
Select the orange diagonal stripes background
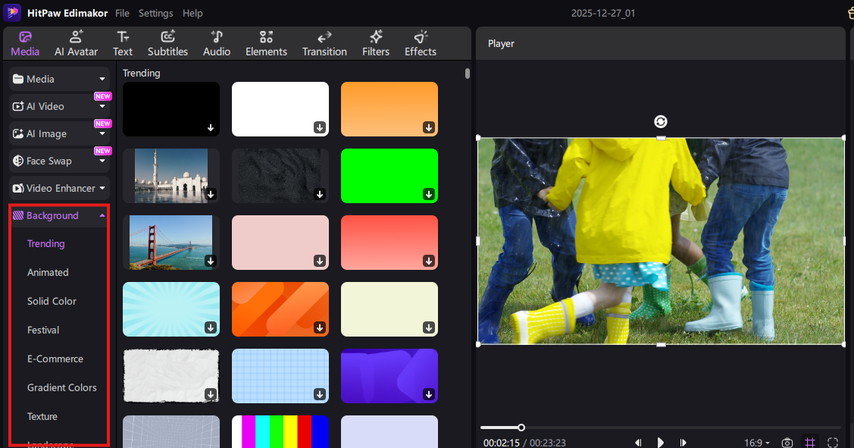click(x=280, y=309)
